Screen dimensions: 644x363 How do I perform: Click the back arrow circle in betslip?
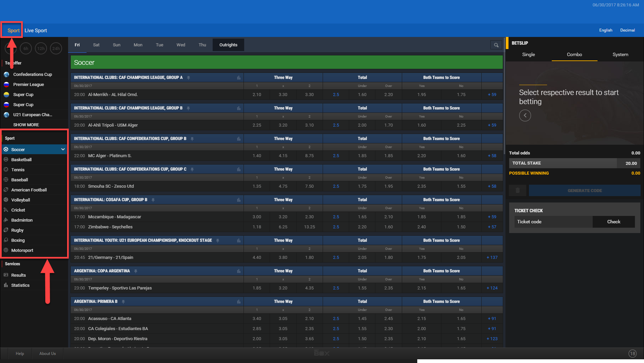coord(525,116)
